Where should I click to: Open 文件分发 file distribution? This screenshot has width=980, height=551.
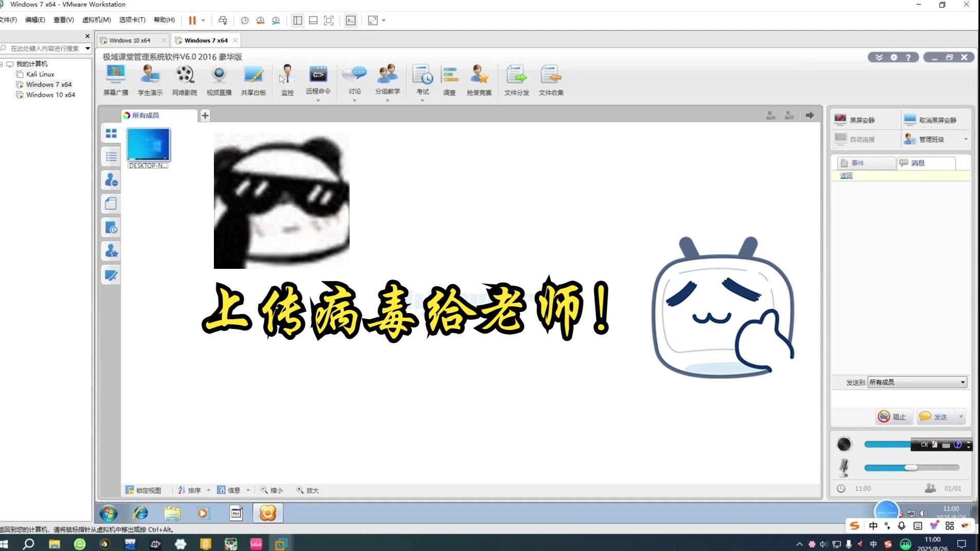pos(517,81)
